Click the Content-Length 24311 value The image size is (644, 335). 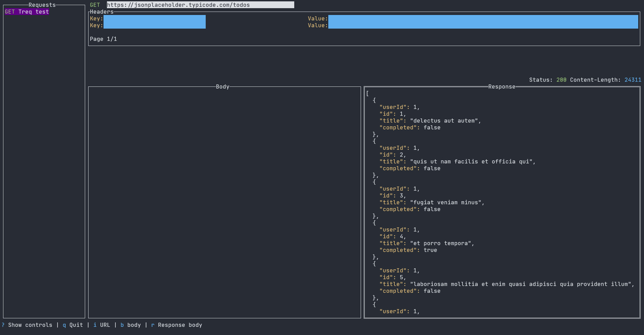(632, 80)
